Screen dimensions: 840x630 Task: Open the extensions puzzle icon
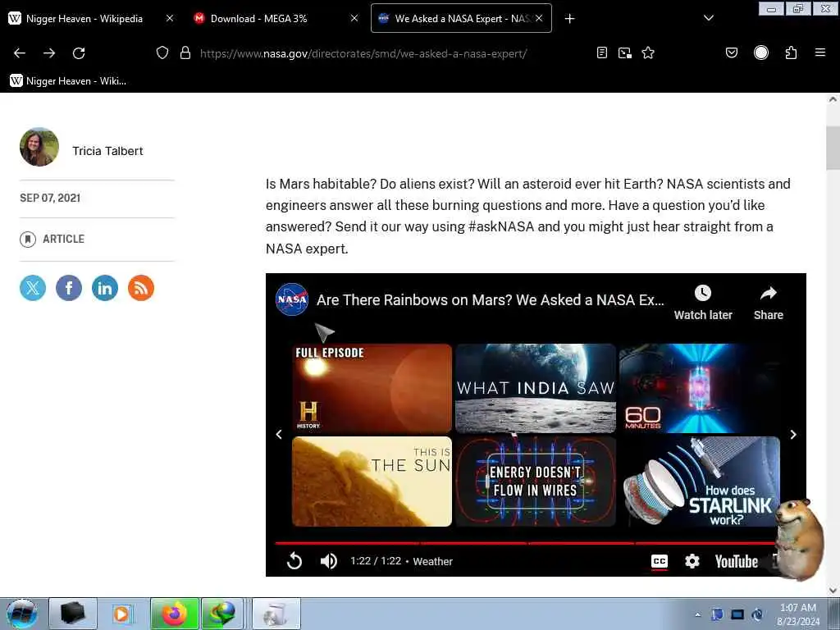[792, 53]
